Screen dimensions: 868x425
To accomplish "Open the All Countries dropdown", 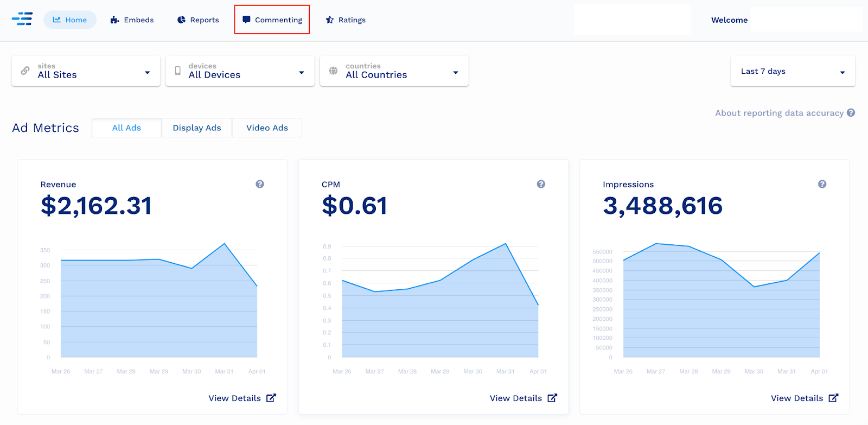I will pyautogui.click(x=394, y=71).
